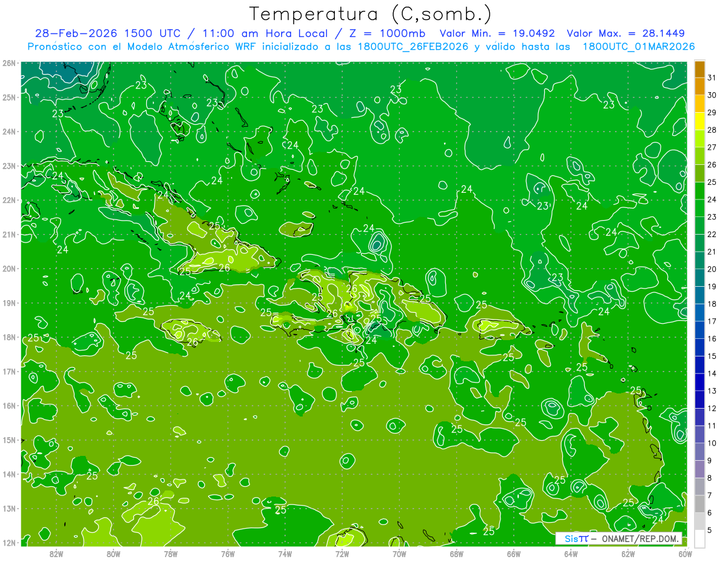
Task: Click color bar label '19'
Action: pyautogui.click(x=712, y=286)
